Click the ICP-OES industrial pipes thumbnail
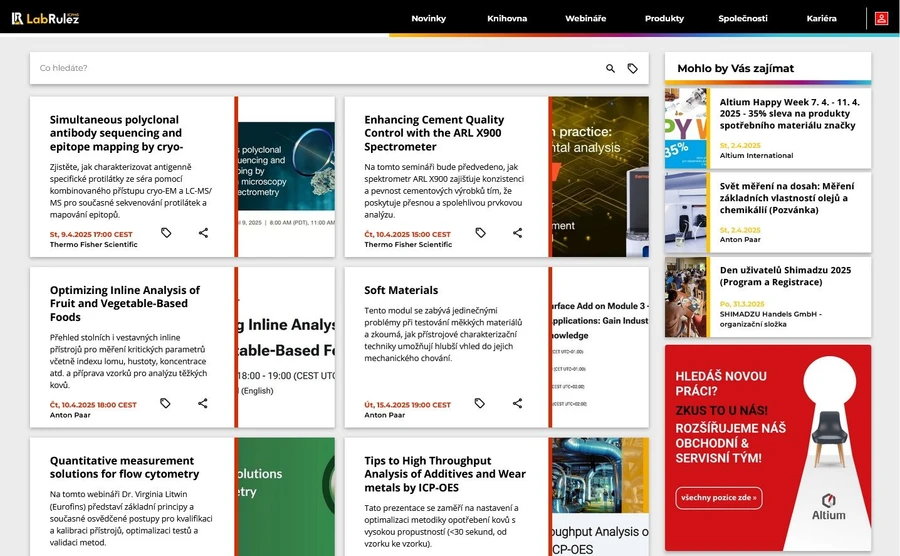900x556 pixels. [x=600, y=497]
